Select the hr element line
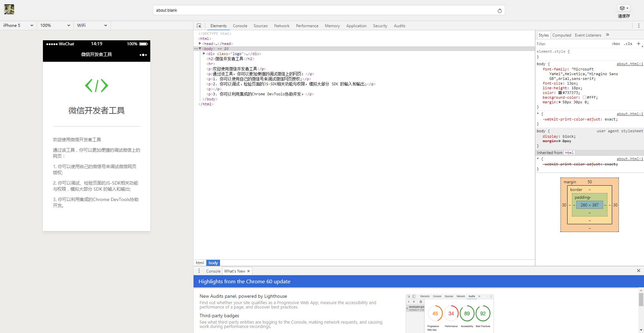The height and width of the screenshot is (333, 644). 211,64
